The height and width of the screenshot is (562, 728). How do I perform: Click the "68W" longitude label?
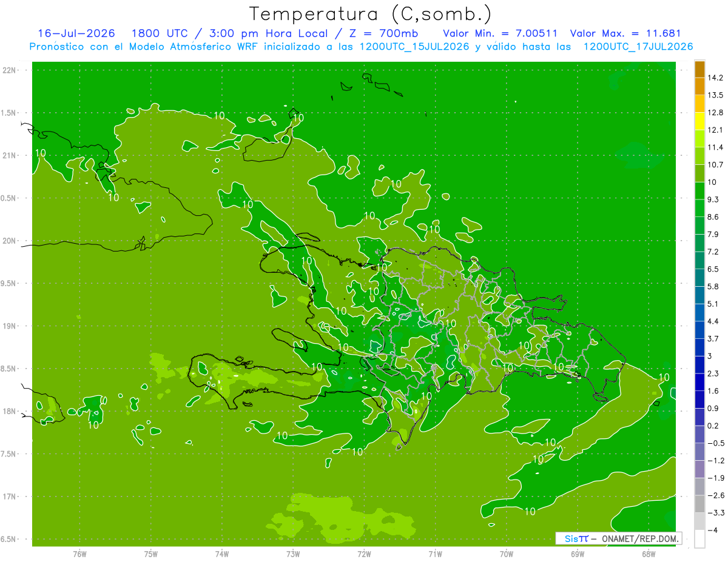coord(649,553)
